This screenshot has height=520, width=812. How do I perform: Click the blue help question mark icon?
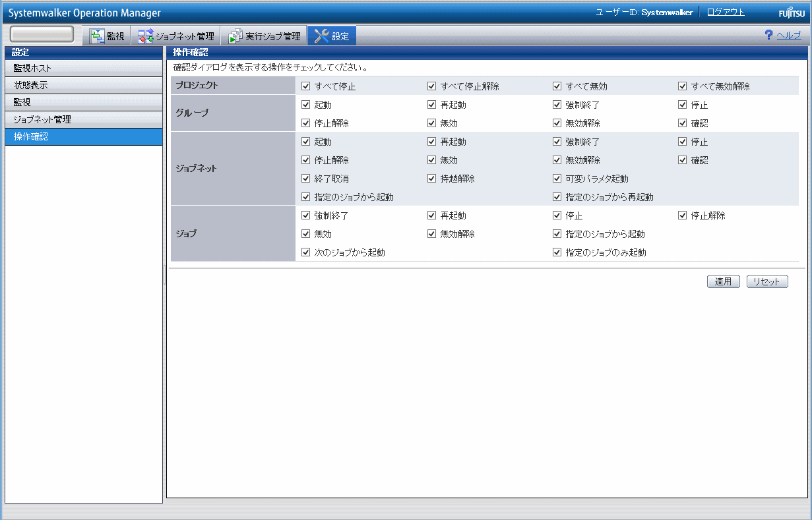pyautogui.click(x=768, y=35)
